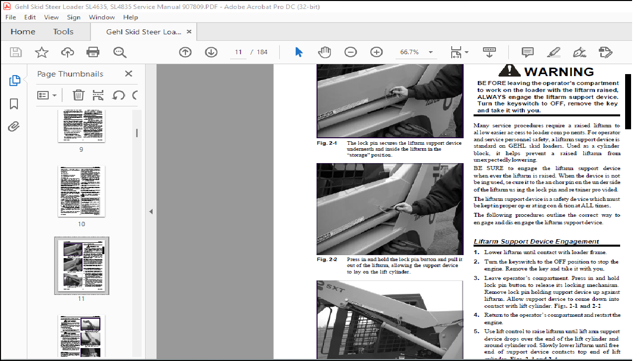Go to the next page with down arrow
The image size is (644, 361).
[211, 52]
